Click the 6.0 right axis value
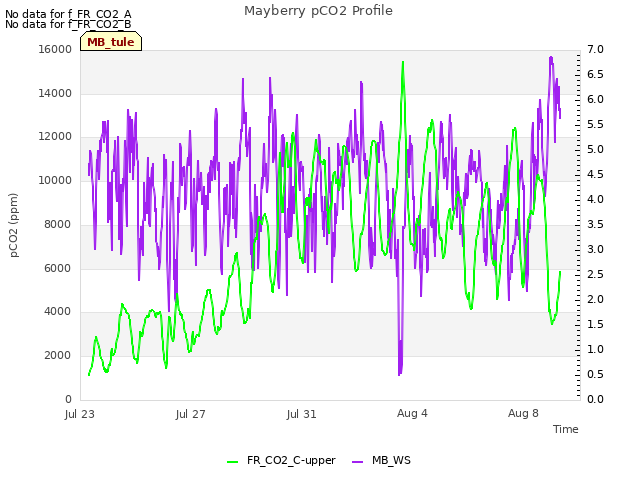Viewport: 640px width, 480px height. [595, 100]
